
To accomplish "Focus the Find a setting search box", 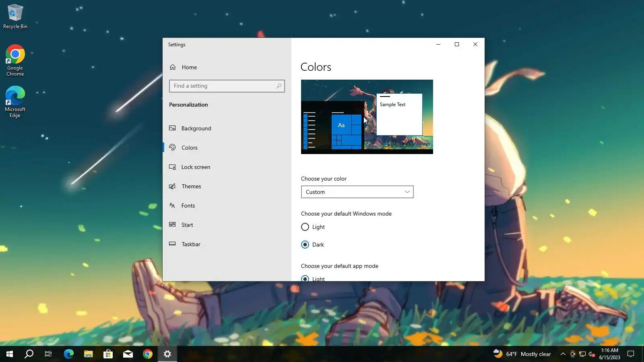I will tap(227, 86).
